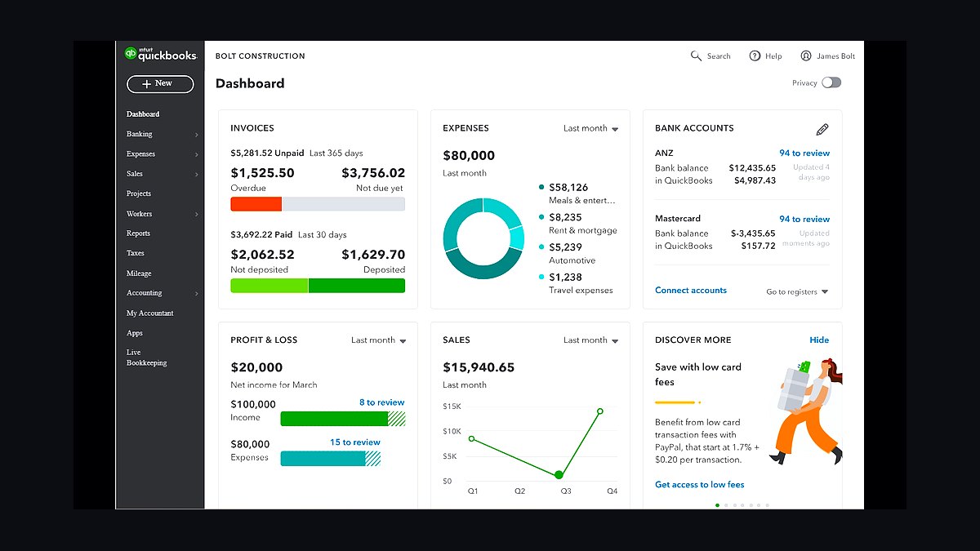The image size is (980, 551).
Task: Open Live Bookkeeping in the sidebar
Action: (147, 358)
